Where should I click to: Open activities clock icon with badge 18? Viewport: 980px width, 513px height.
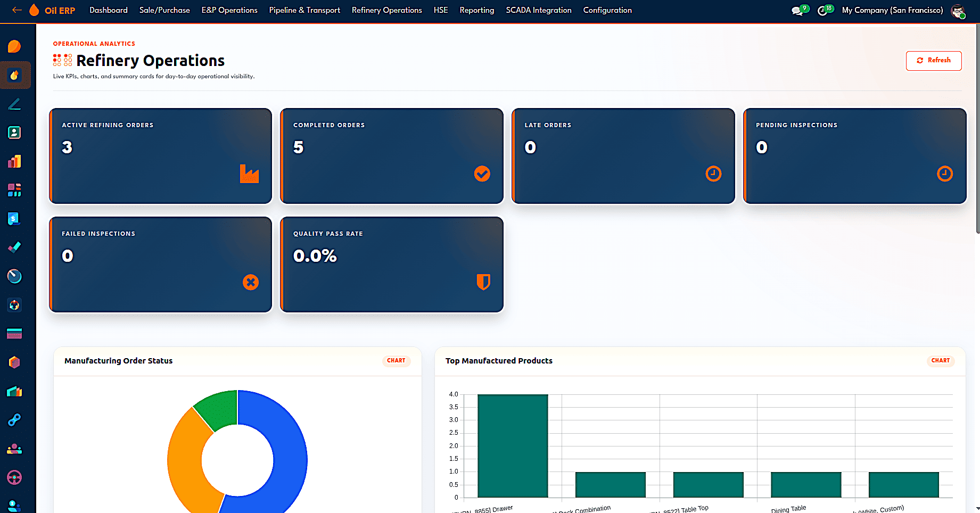pos(825,10)
